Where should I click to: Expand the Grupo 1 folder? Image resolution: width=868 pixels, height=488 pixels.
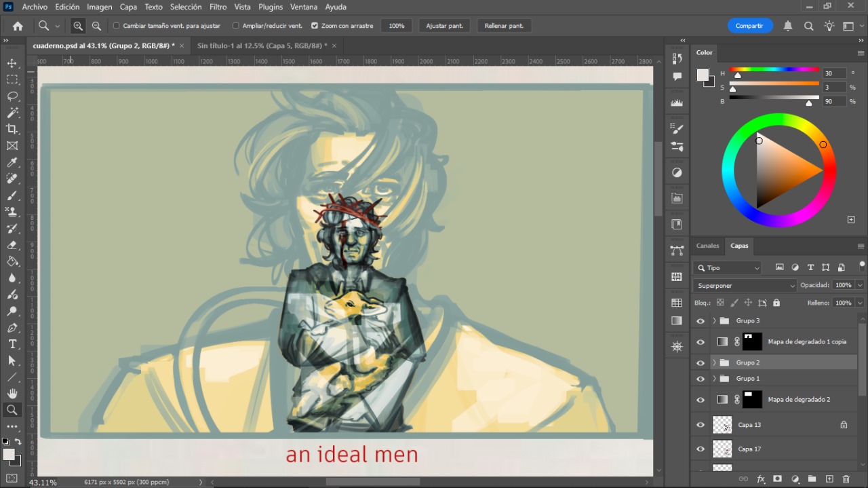point(714,379)
